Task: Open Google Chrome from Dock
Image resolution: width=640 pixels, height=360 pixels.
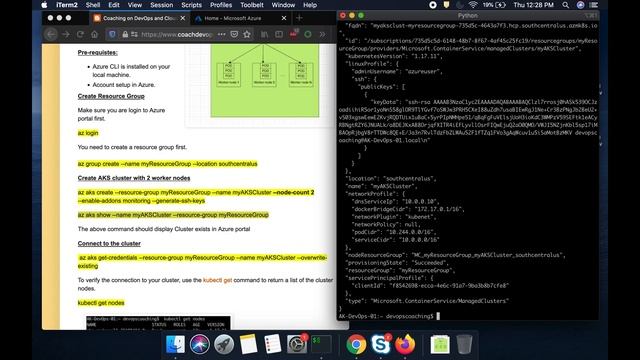Action: click(x=356, y=344)
